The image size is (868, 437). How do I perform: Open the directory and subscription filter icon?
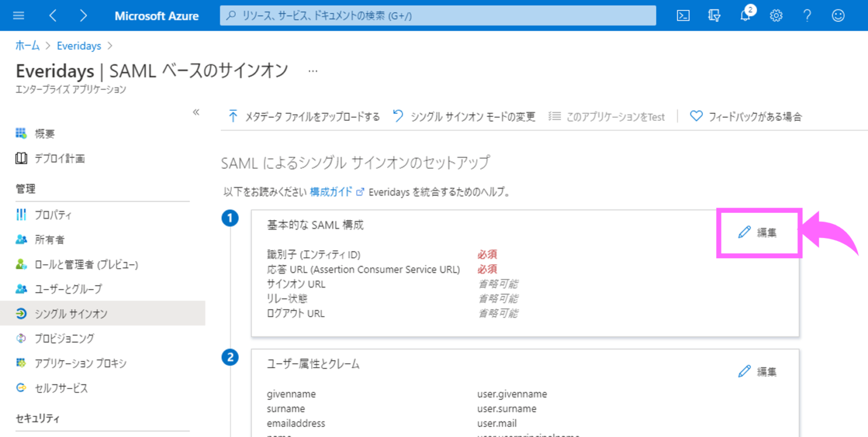714,16
